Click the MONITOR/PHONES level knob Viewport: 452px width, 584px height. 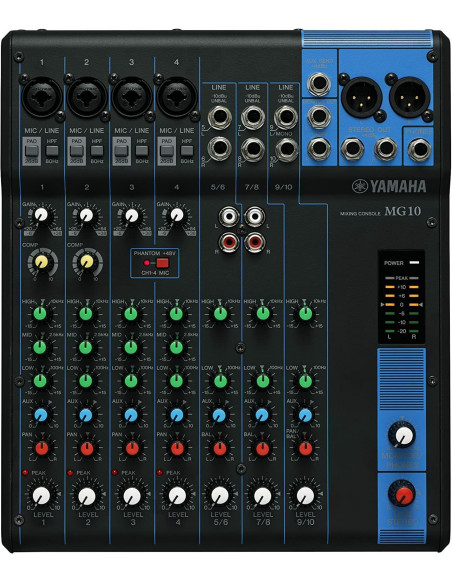(x=402, y=435)
